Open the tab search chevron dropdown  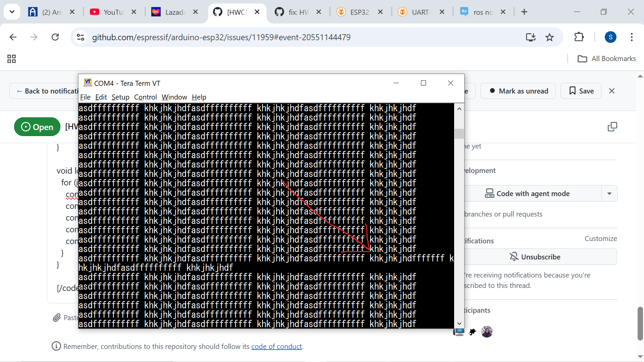click(12, 12)
